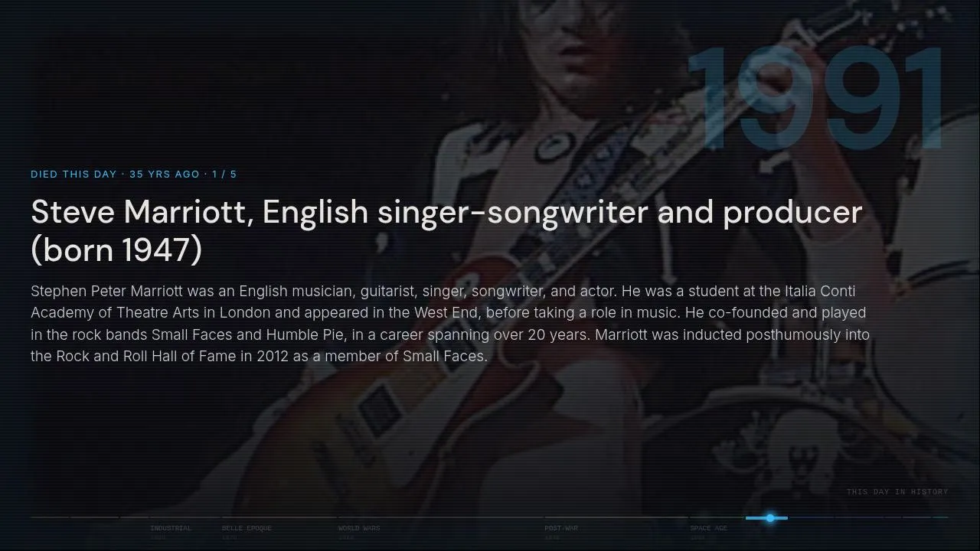Click the rightmost timeline bar segment
This screenshot has height=551, width=980.
[940, 517]
